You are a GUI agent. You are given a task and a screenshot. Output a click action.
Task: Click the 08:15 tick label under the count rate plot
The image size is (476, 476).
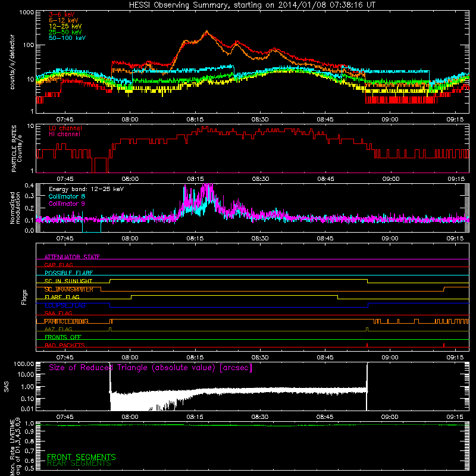point(195,120)
